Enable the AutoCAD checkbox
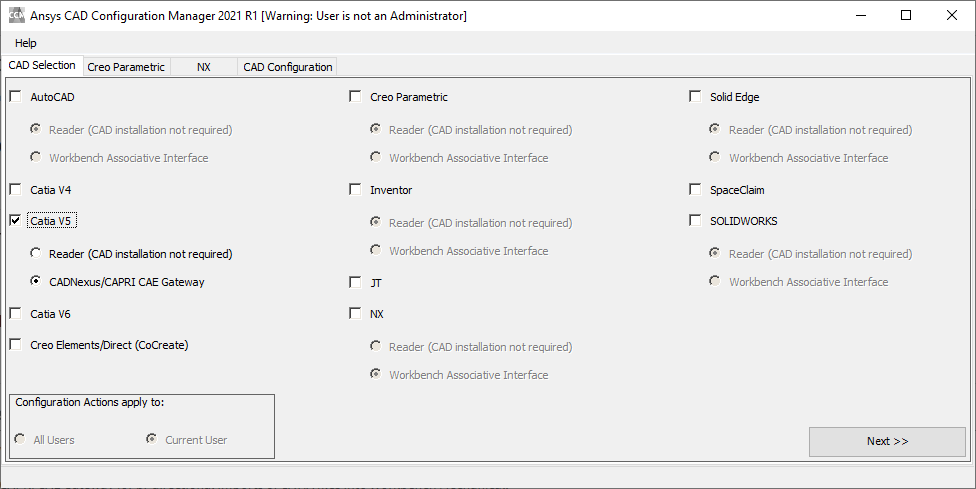976x489 pixels. [x=15, y=97]
